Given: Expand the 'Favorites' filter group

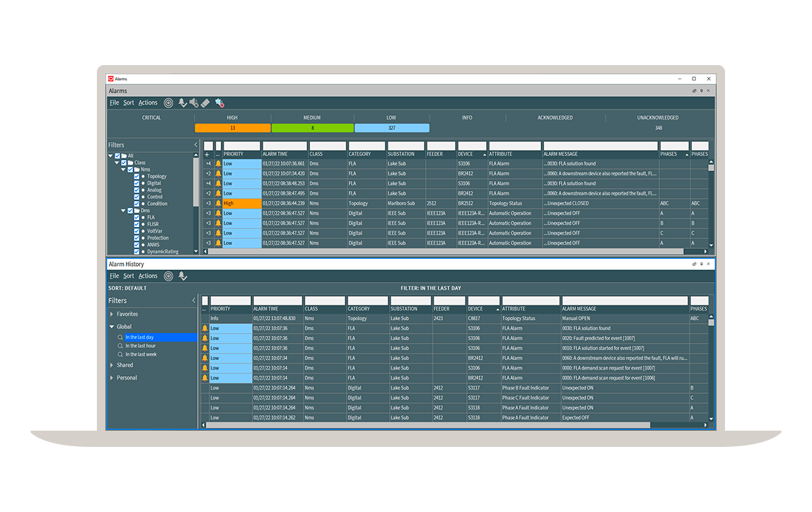Looking at the screenshot, I should [x=112, y=314].
